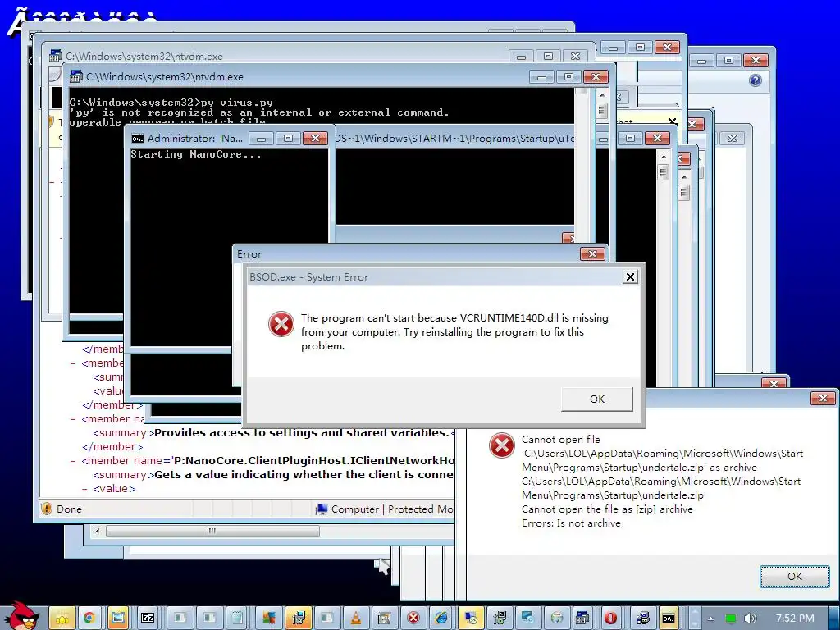Viewport: 840px width, 630px height.
Task: Show hidden system tray icons
Action: point(711,619)
